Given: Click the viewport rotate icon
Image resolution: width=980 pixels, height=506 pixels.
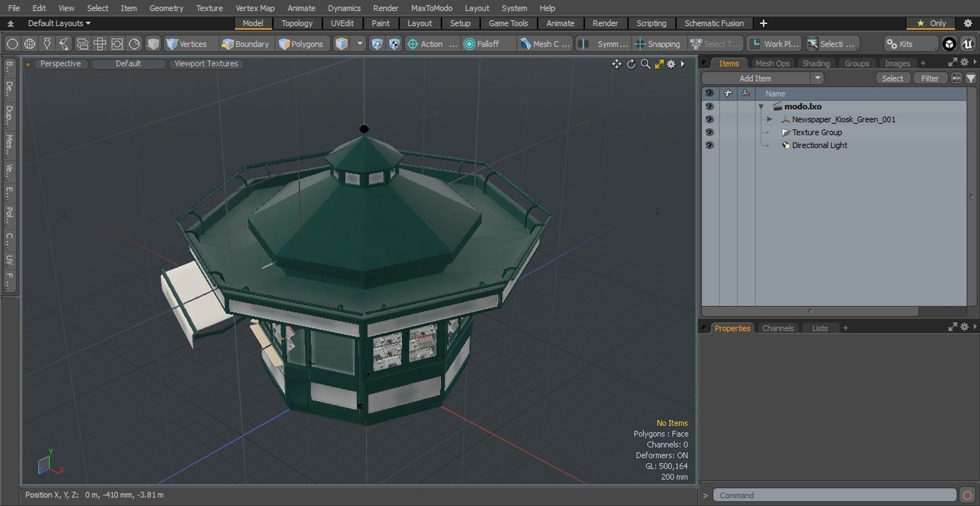Looking at the screenshot, I should (631, 64).
